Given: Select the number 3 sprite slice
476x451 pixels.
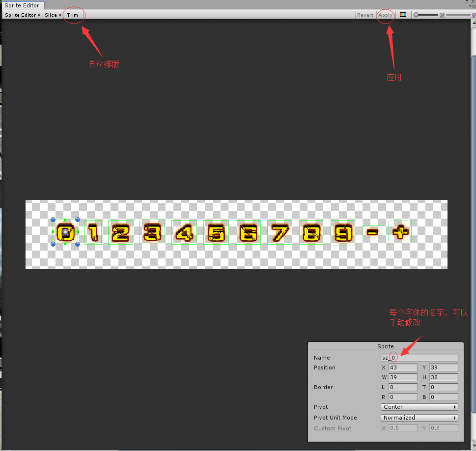Looking at the screenshot, I should (x=152, y=231).
